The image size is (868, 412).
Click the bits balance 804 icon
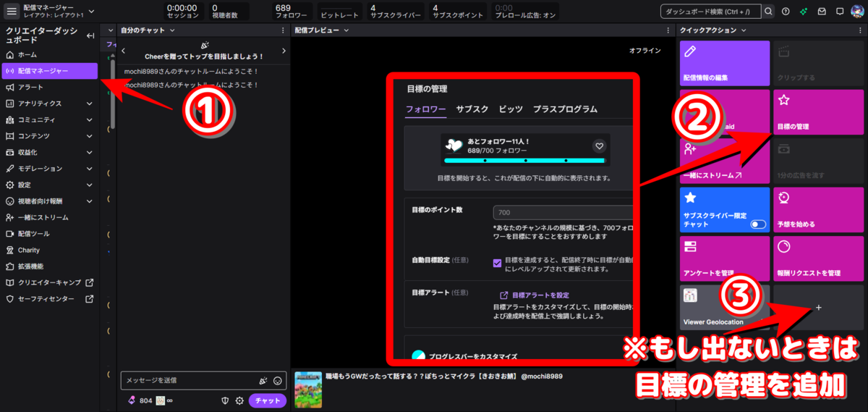[131, 400]
